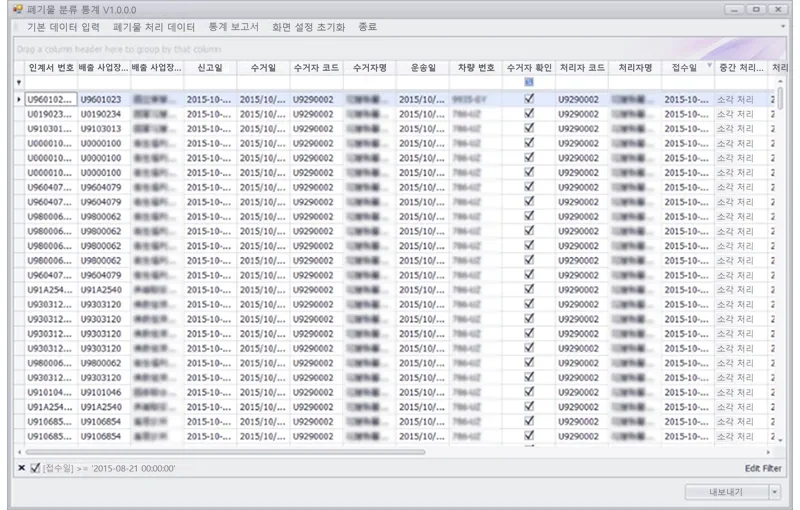Sort by the 신고일 column header
Screen dimensions: 800x510
coord(210,68)
